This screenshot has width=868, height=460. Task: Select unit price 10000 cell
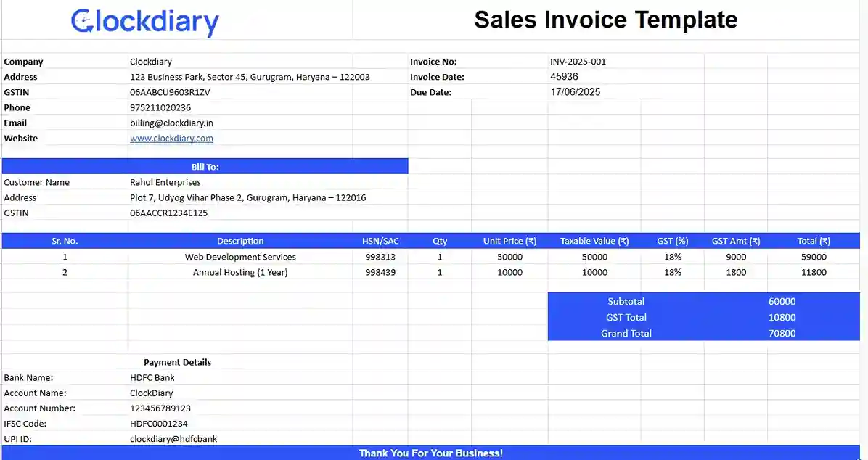[x=509, y=272]
